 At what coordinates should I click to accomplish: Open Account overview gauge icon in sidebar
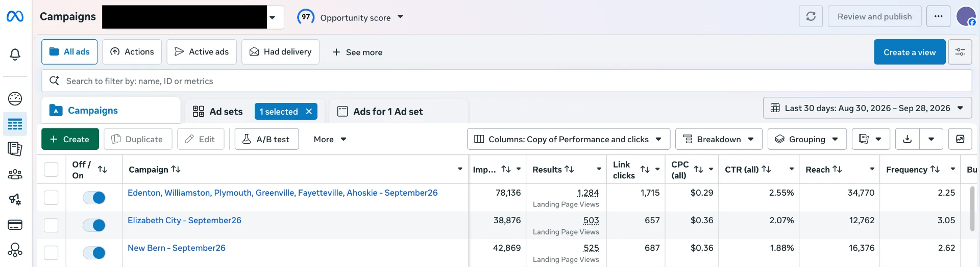click(x=15, y=98)
